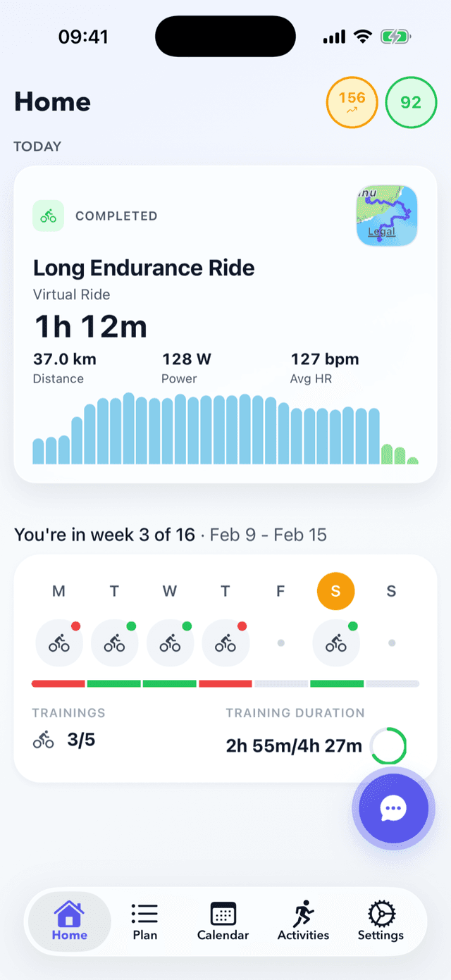Open Saturday's cycling workout icon
This screenshot has width=451, height=980.
pyautogui.click(x=336, y=643)
